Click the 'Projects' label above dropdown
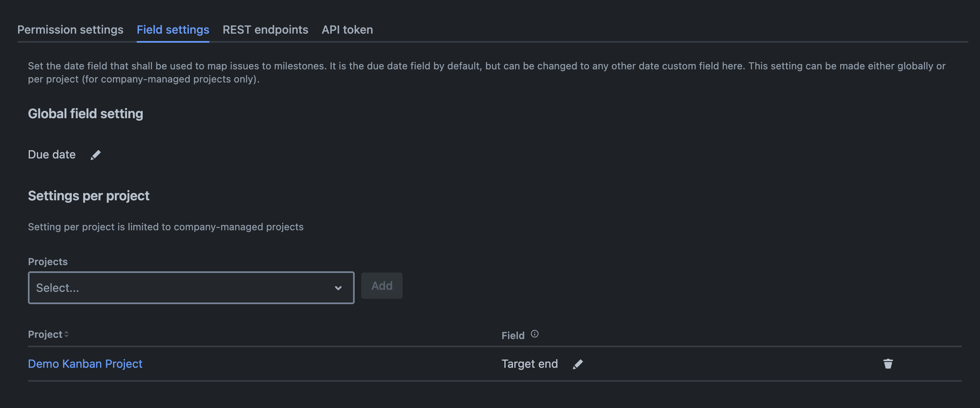The height and width of the screenshot is (408, 980). pos(48,262)
